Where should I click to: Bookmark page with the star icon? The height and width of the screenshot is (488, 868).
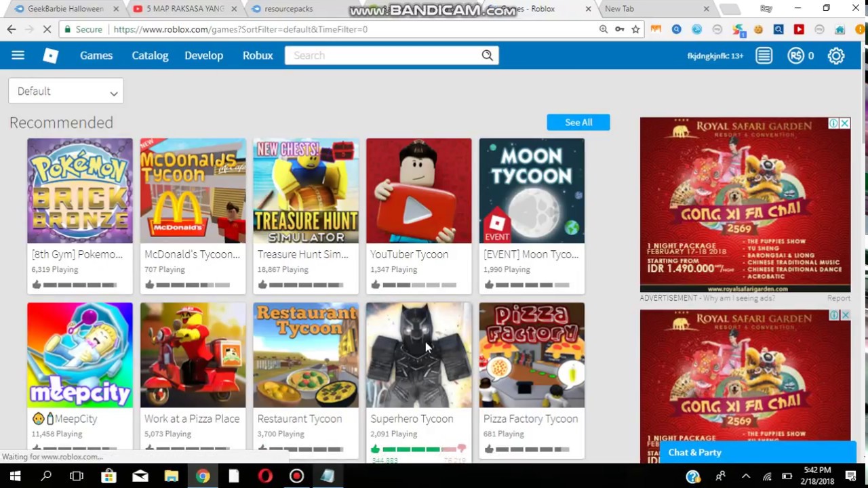(635, 29)
